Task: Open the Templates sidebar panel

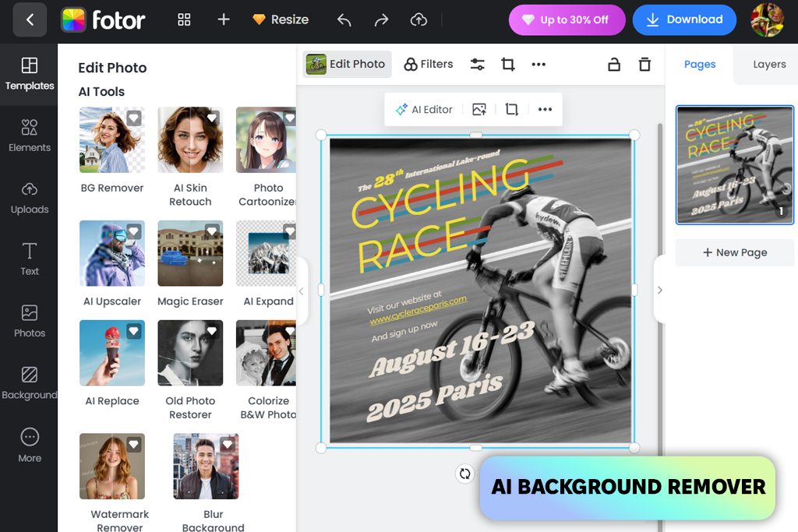Action: coord(30,74)
